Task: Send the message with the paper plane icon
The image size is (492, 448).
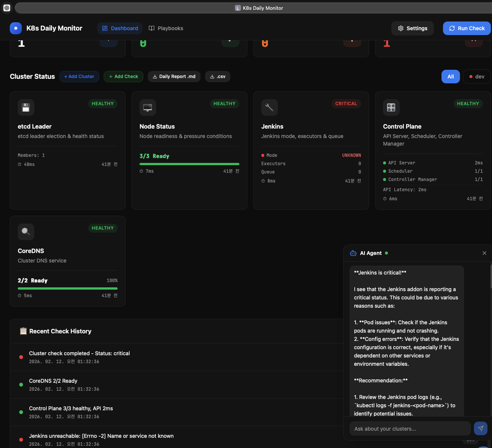Action: point(481,428)
